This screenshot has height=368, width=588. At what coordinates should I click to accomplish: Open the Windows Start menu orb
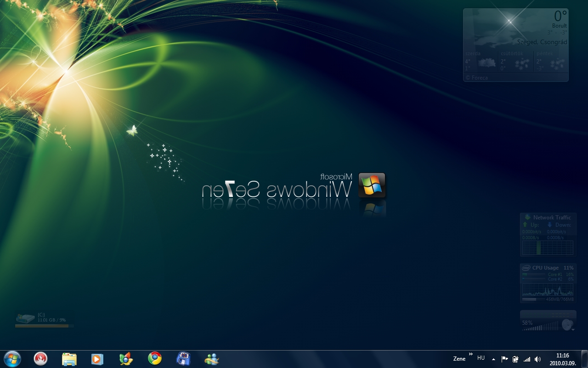click(x=12, y=359)
